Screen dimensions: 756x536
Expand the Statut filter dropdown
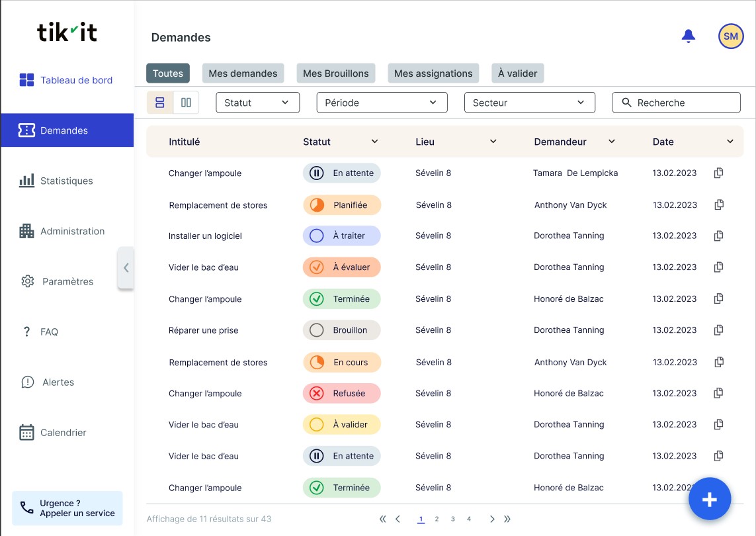(x=257, y=103)
